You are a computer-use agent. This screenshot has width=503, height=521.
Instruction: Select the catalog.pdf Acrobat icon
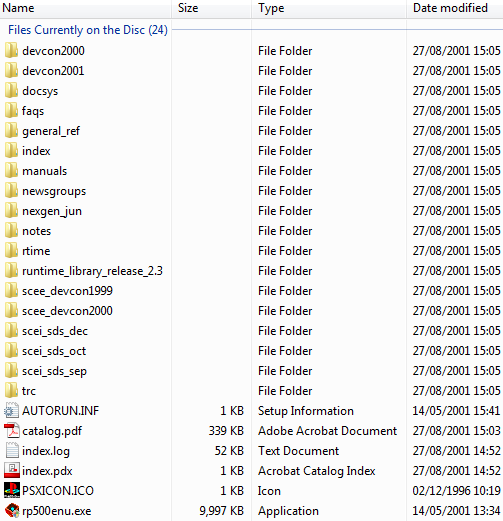click(12, 430)
